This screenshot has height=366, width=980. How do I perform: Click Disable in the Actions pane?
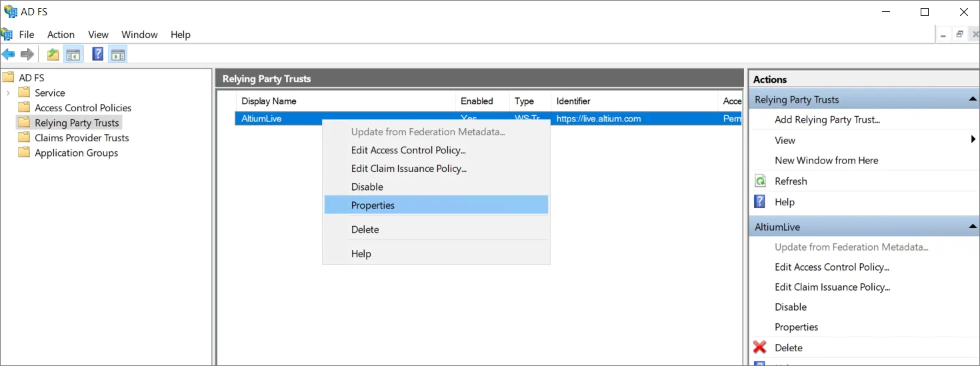coord(791,307)
